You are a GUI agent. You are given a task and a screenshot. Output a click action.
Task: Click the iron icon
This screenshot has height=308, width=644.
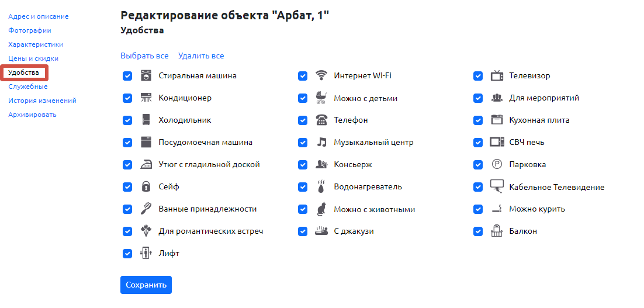click(x=146, y=165)
